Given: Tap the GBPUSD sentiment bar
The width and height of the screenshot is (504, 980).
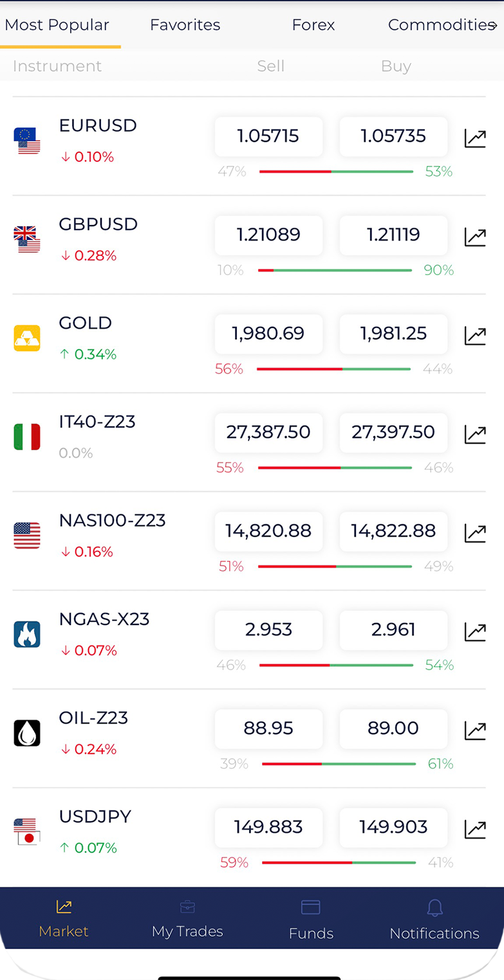Looking at the screenshot, I should tap(335, 271).
